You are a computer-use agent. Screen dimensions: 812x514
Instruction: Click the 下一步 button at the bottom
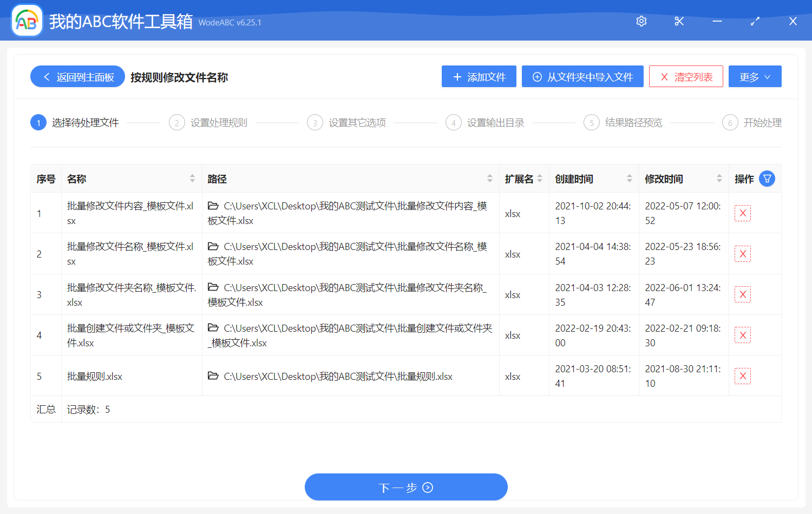click(x=406, y=487)
